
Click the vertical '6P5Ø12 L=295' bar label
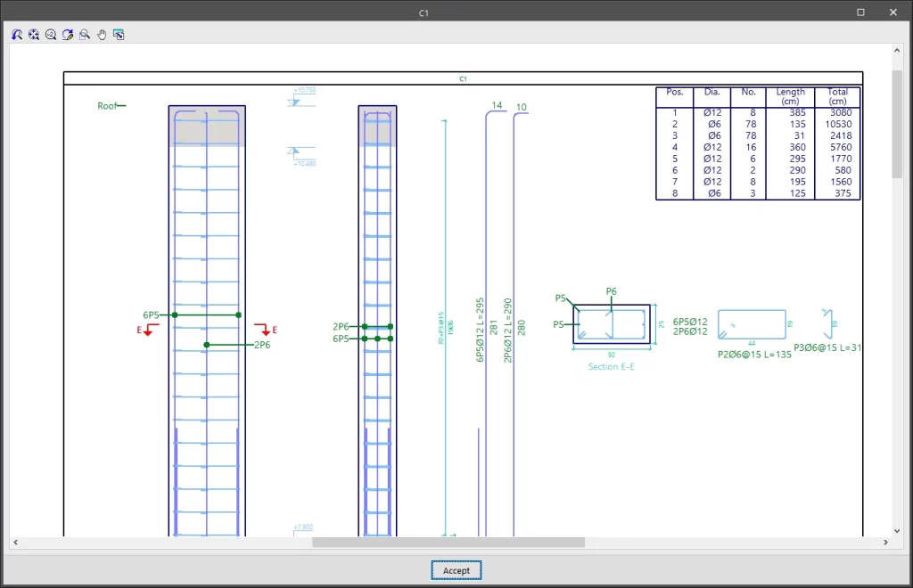480,331
